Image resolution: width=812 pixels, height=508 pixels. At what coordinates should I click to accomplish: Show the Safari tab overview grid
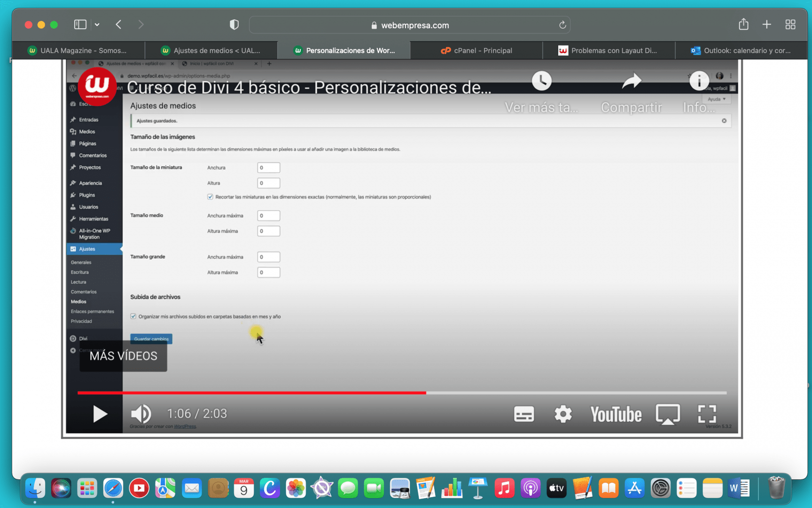pyautogui.click(x=790, y=24)
